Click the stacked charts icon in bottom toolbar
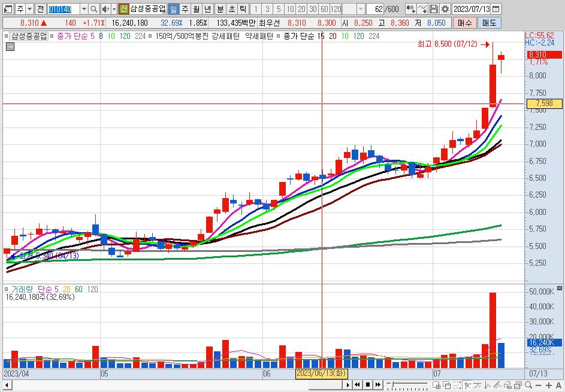The image size is (565, 392). 518,385
